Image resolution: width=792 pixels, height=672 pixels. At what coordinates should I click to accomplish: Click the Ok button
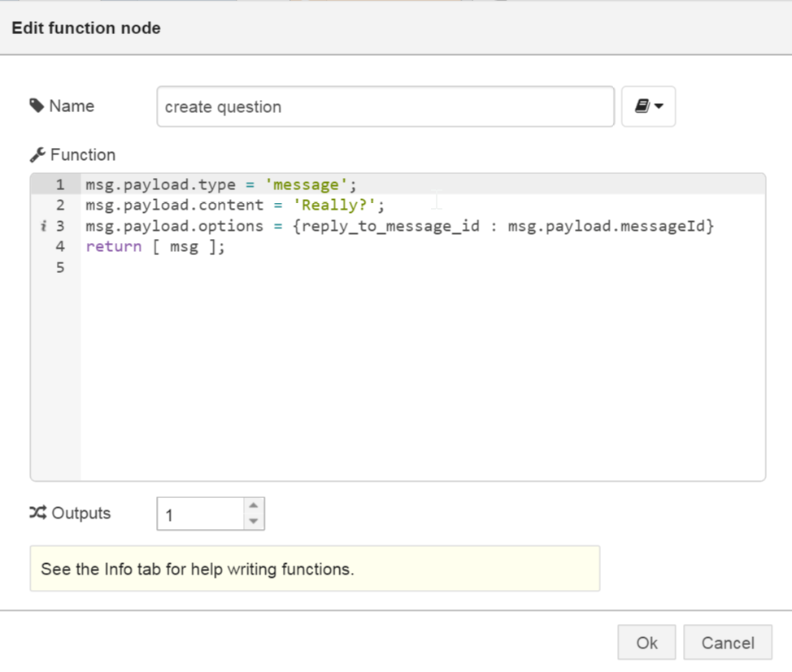pyautogui.click(x=646, y=642)
